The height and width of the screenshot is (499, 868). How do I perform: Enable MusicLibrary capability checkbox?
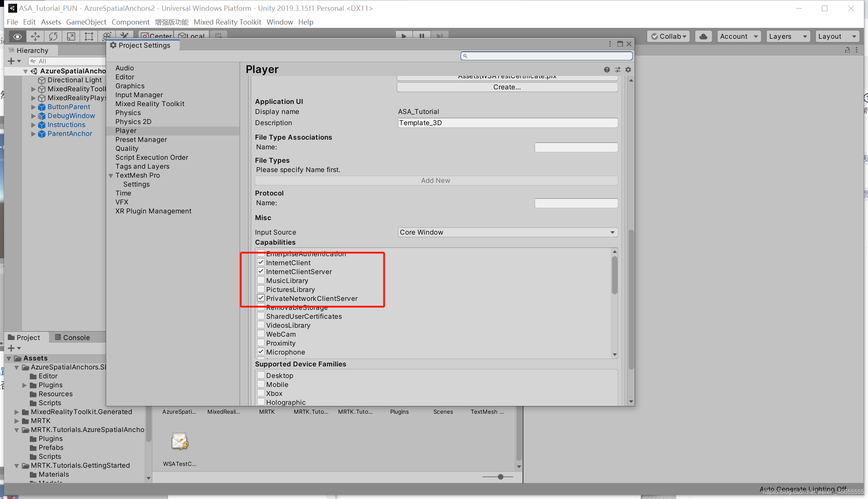pyautogui.click(x=261, y=280)
